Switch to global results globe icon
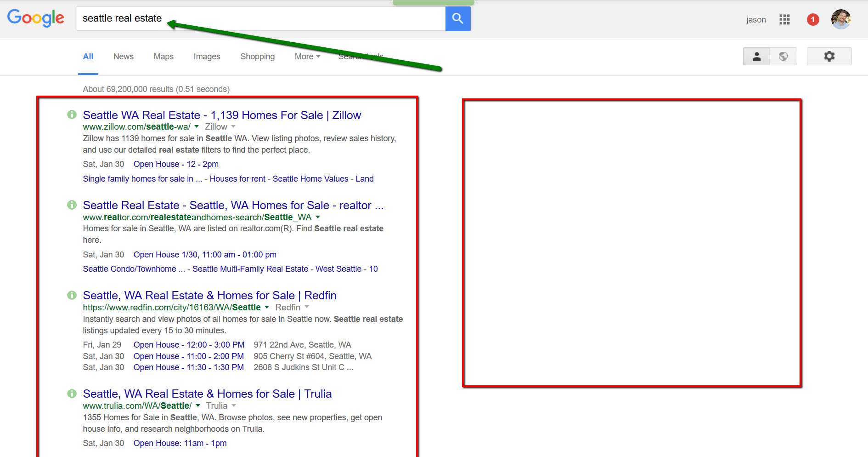This screenshot has width=868, height=457. click(x=783, y=56)
